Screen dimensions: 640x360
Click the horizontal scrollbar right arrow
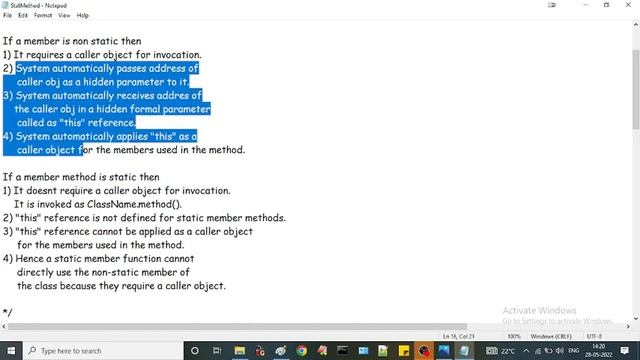click(628, 327)
